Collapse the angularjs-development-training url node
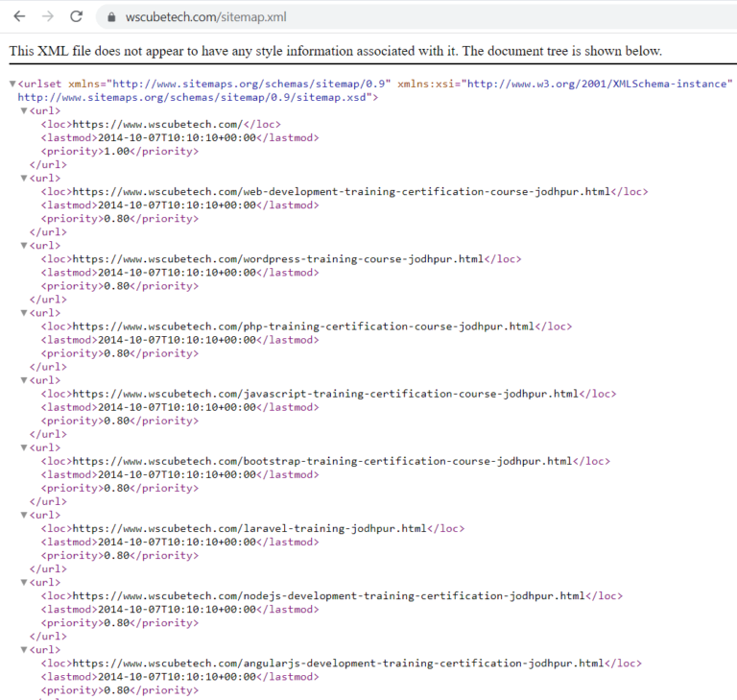This screenshot has width=737, height=700. pos(25,649)
